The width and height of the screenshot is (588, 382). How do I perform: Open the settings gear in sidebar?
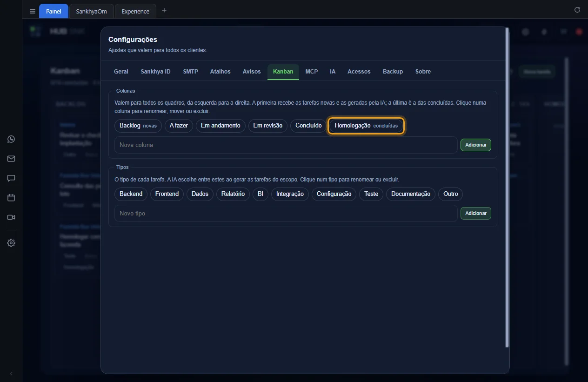point(11,243)
